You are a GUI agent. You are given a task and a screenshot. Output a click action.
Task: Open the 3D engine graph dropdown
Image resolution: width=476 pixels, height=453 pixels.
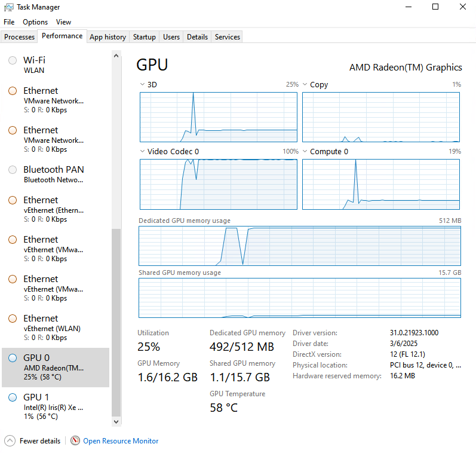(x=142, y=85)
